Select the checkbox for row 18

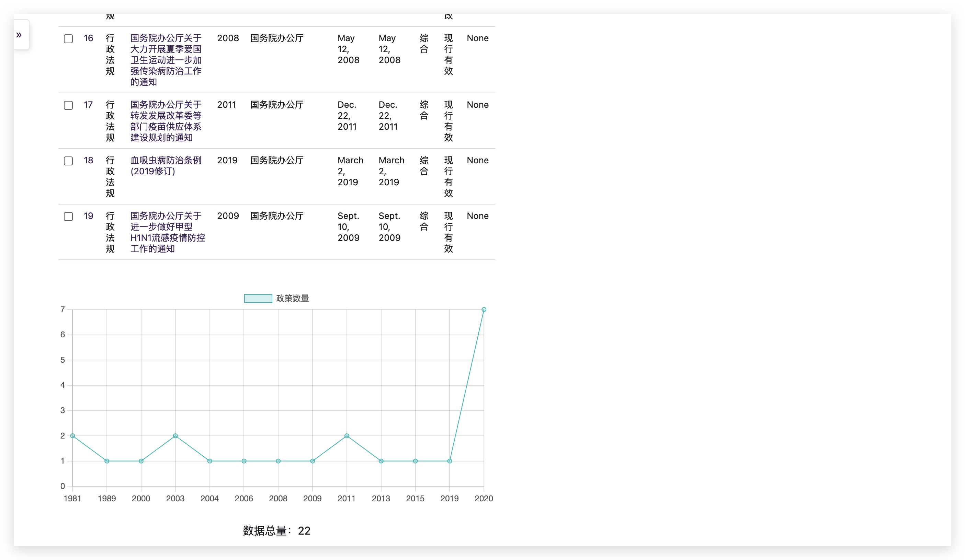(68, 161)
